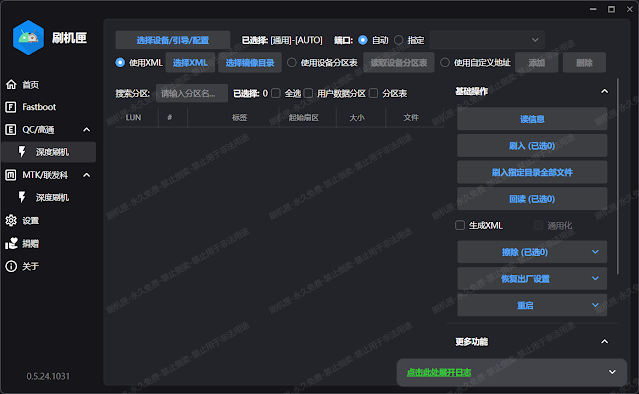The image size is (639, 394).
Task: Click the 回读 (已选0) button
Action: point(532,199)
